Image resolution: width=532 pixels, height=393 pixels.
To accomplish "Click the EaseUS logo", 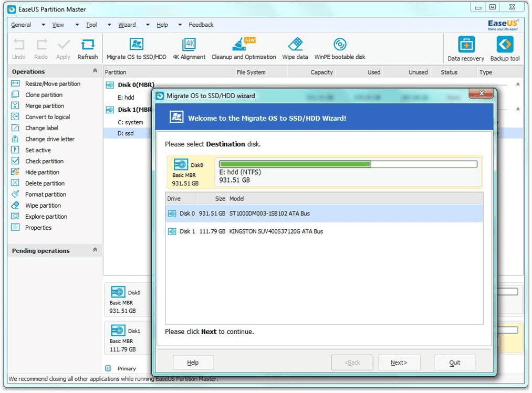I will pos(503,25).
